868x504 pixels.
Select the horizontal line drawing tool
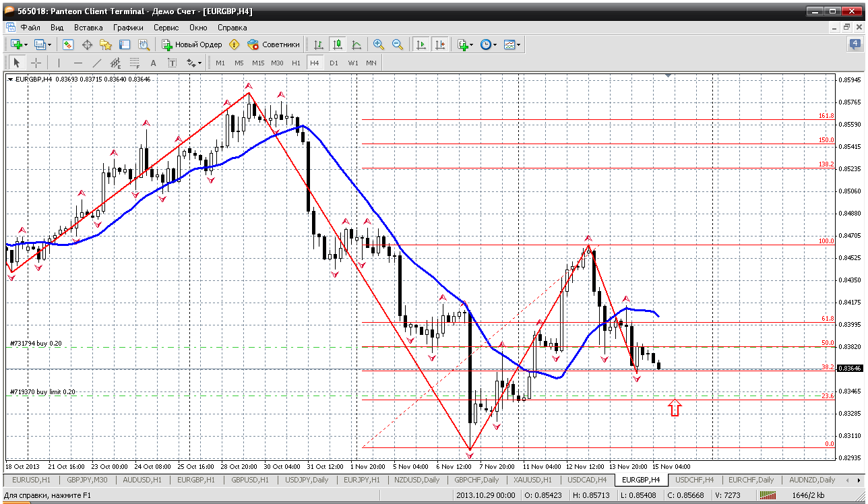77,63
